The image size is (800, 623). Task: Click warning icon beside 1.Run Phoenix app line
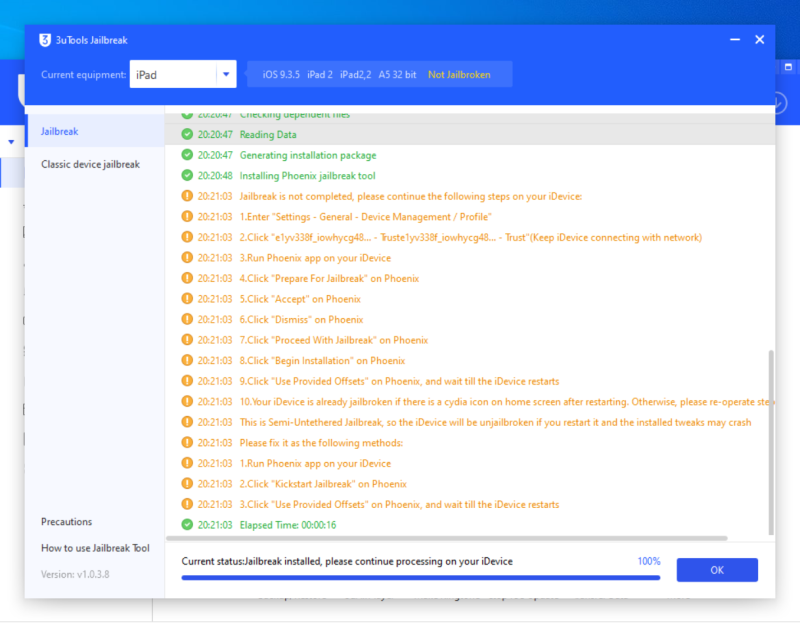click(187, 463)
